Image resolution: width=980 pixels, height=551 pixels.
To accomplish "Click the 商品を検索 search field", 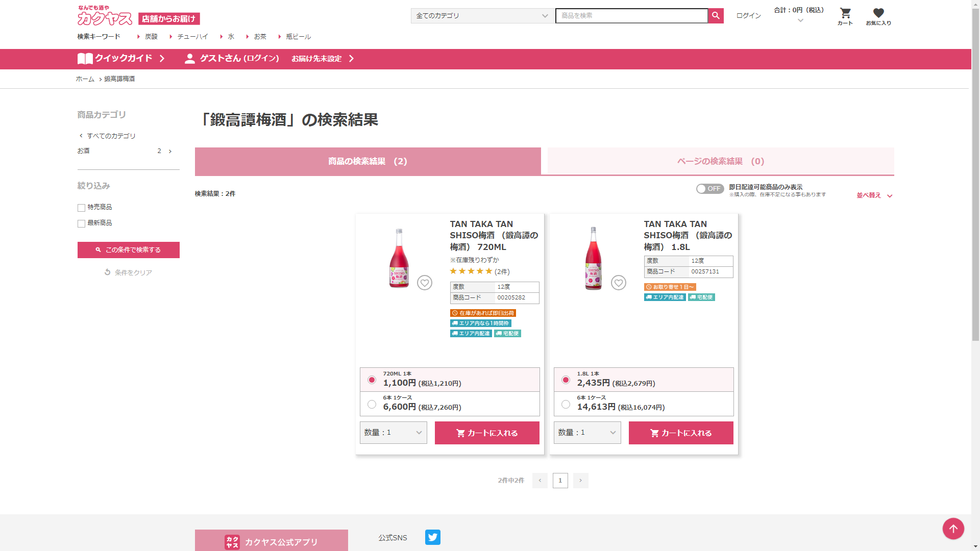I will coord(631,16).
